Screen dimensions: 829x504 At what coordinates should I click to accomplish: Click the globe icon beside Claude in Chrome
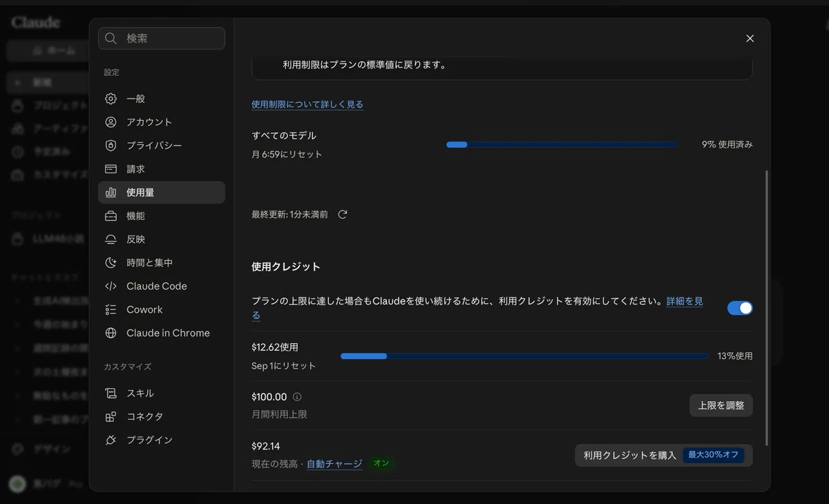point(111,333)
